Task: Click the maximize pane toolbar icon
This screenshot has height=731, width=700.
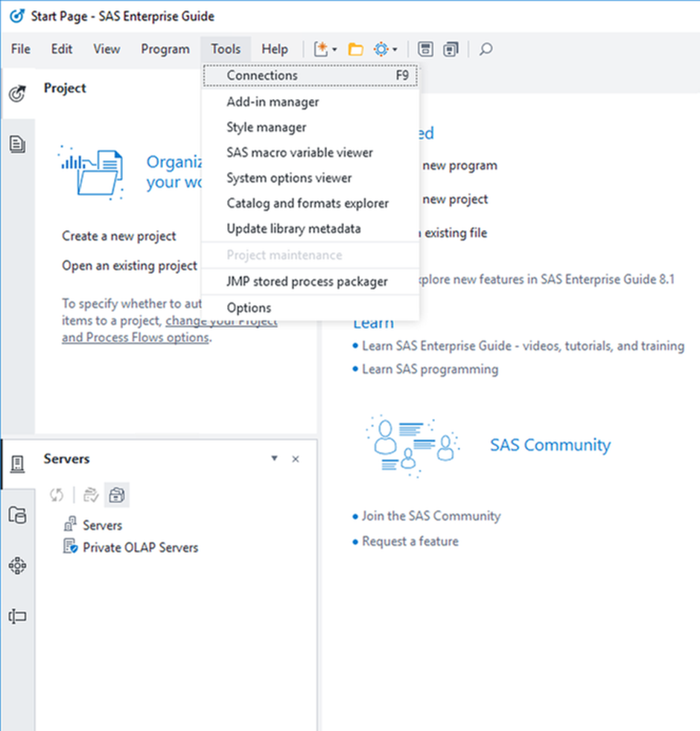Action: point(425,49)
